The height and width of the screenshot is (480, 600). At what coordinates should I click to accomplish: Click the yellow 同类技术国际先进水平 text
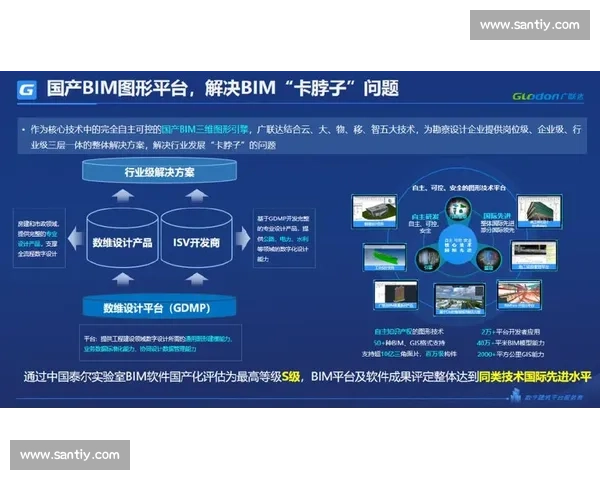click(535, 377)
